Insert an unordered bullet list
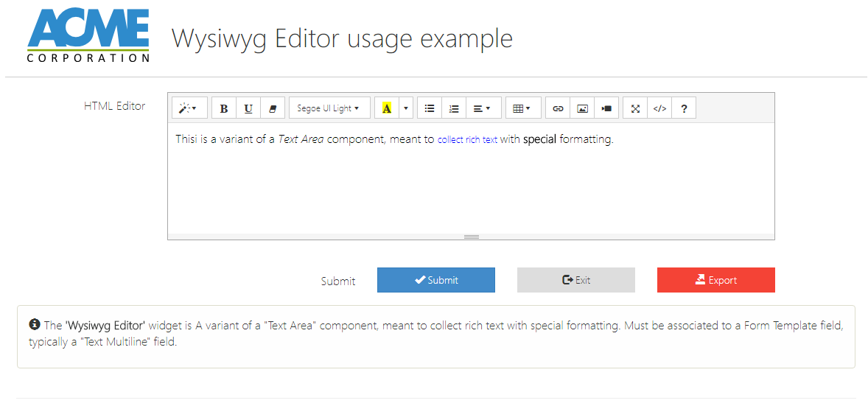This screenshot has height=406, width=868. point(430,108)
